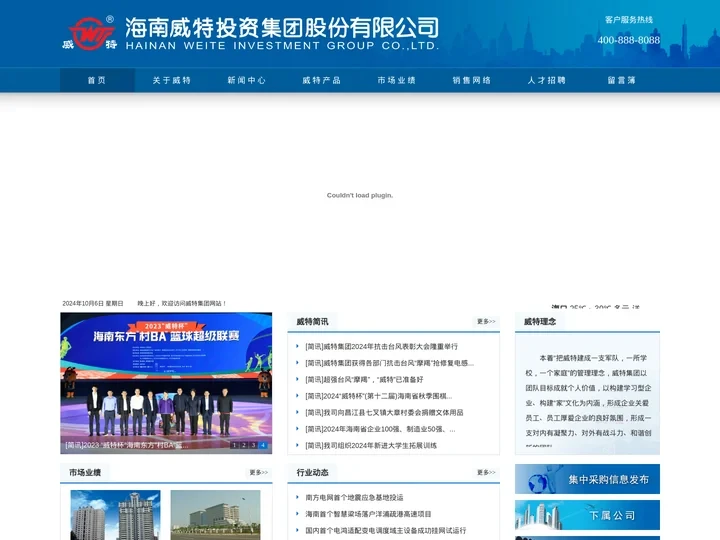Click the 威特理念 description paragraph

click(x=588, y=399)
